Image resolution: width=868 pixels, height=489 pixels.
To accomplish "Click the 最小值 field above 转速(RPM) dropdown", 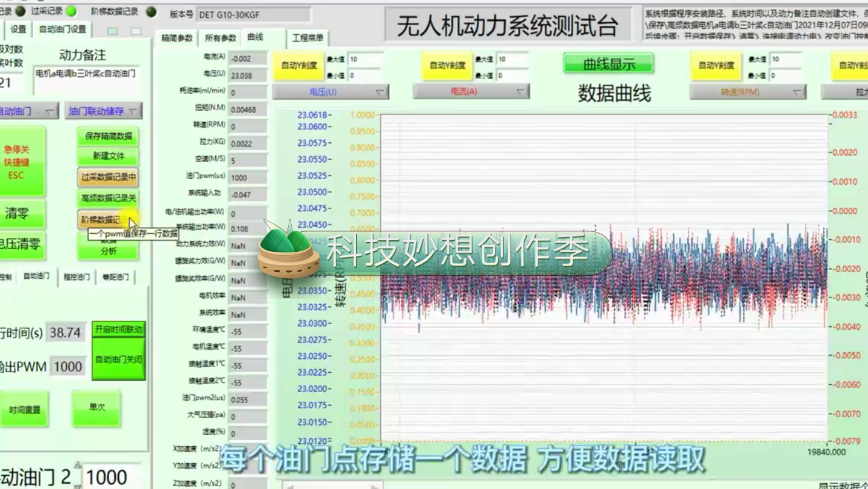I will [x=786, y=76].
